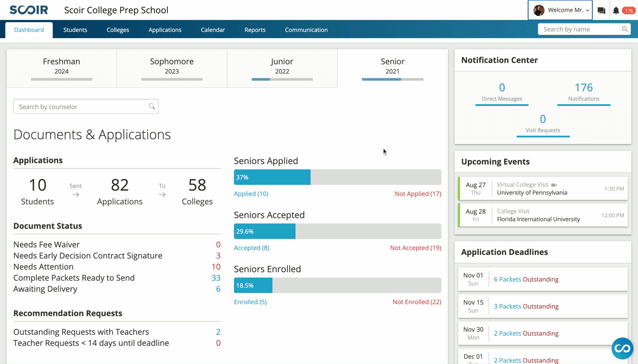The image size is (638, 364).
Task: Click the Not Enrolled (22) link
Action: tap(417, 302)
